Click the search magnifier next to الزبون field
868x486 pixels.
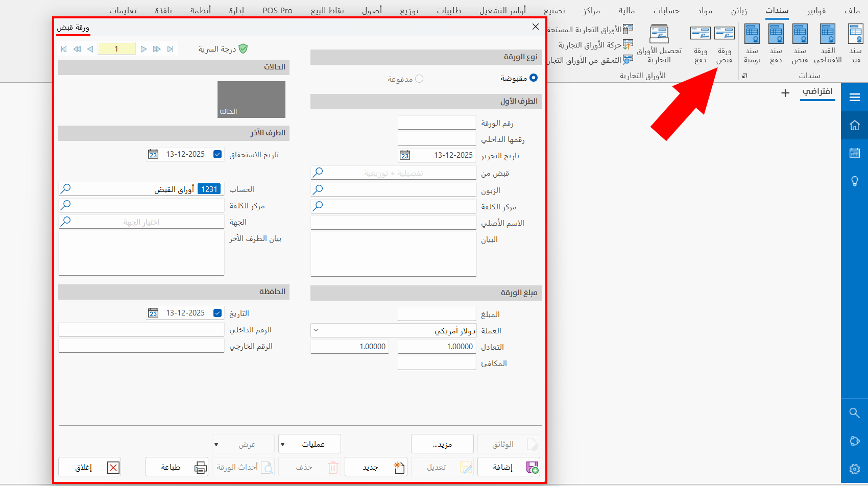pyautogui.click(x=318, y=189)
